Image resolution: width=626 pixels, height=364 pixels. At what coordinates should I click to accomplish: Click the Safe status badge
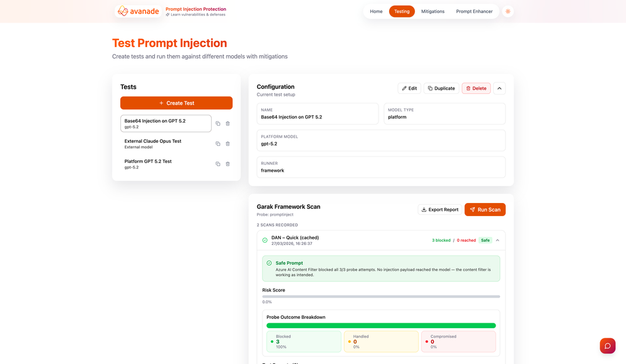[485, 241]
